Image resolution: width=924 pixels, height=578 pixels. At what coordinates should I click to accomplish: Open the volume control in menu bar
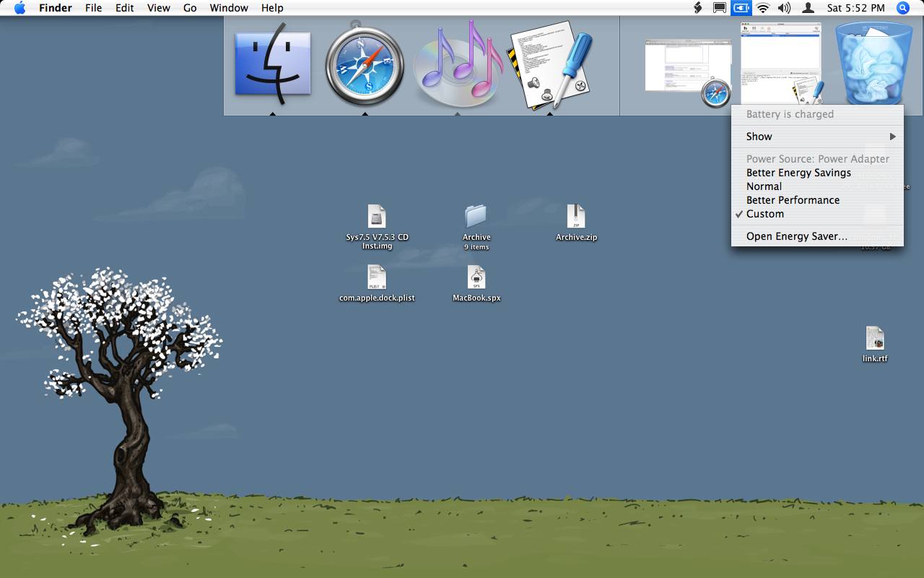click(785, 8)
